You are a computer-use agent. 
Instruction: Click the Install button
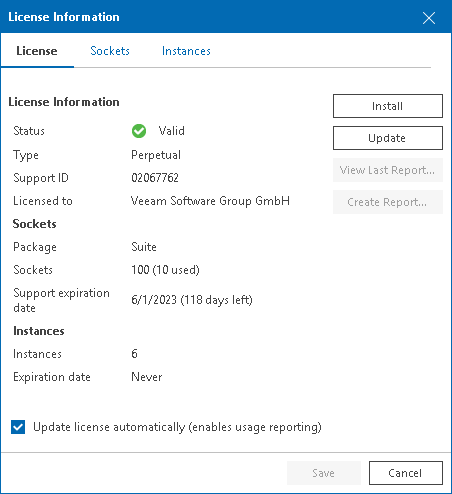[x=388, y=106]
